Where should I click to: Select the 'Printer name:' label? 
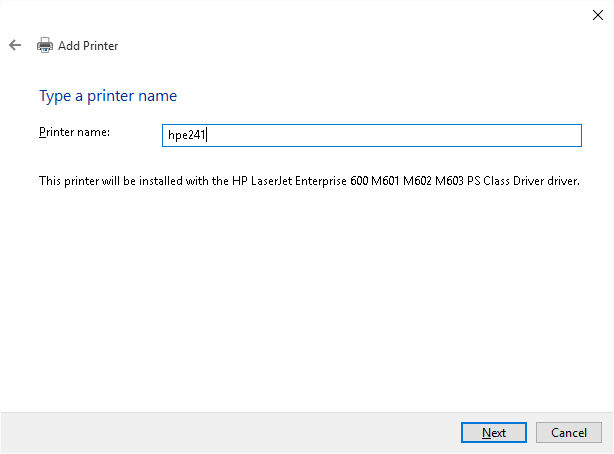[x=74, y=132]
